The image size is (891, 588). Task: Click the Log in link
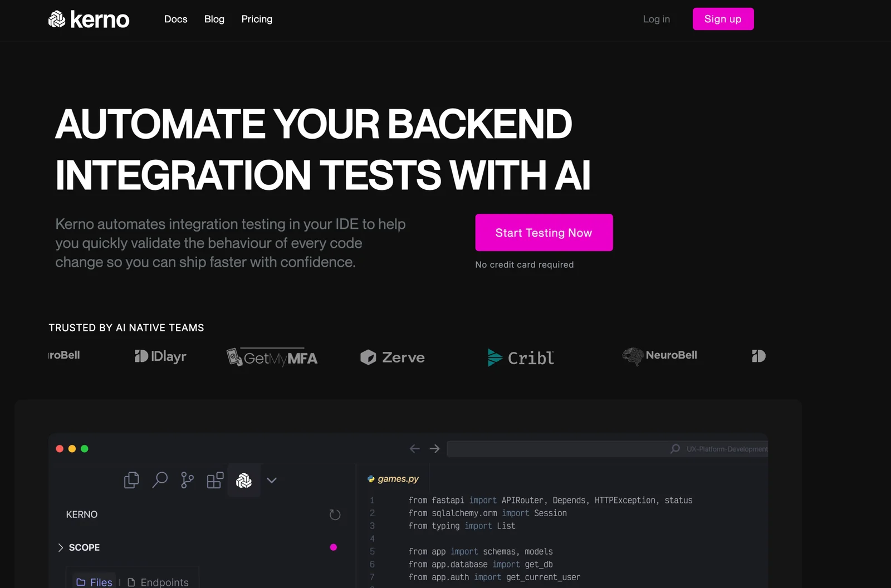(x=656, y=19)
